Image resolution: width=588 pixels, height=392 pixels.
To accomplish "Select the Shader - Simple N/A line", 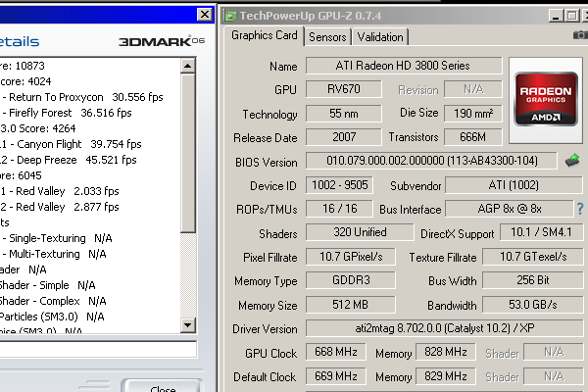I will [48, 285].
